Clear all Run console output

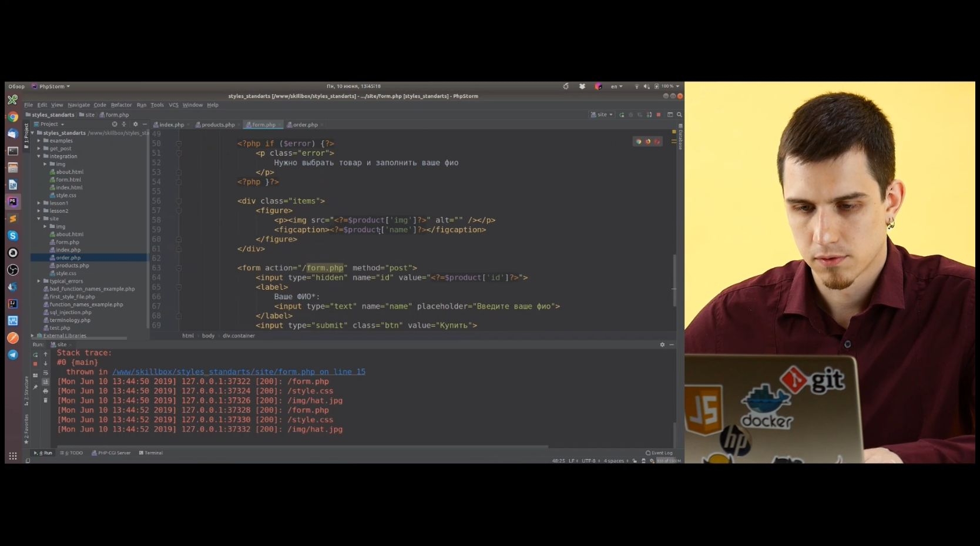click(x=45, y=401)
